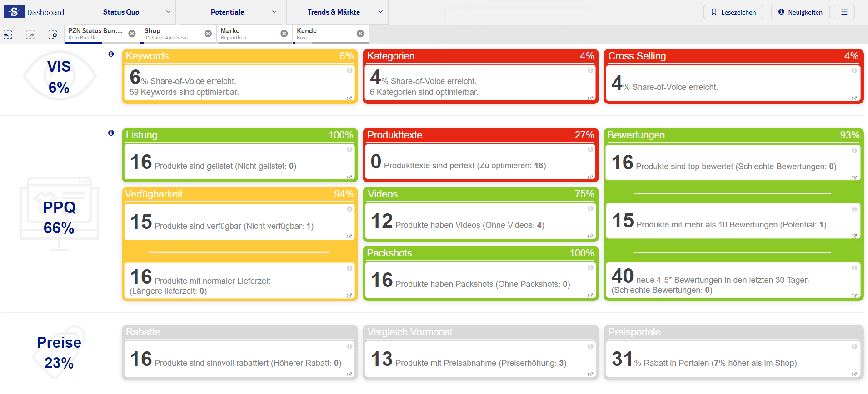Open the Lesezeichen bookmarks button
868x394 pixels.
pyautogui.click(x=733, y=12)
